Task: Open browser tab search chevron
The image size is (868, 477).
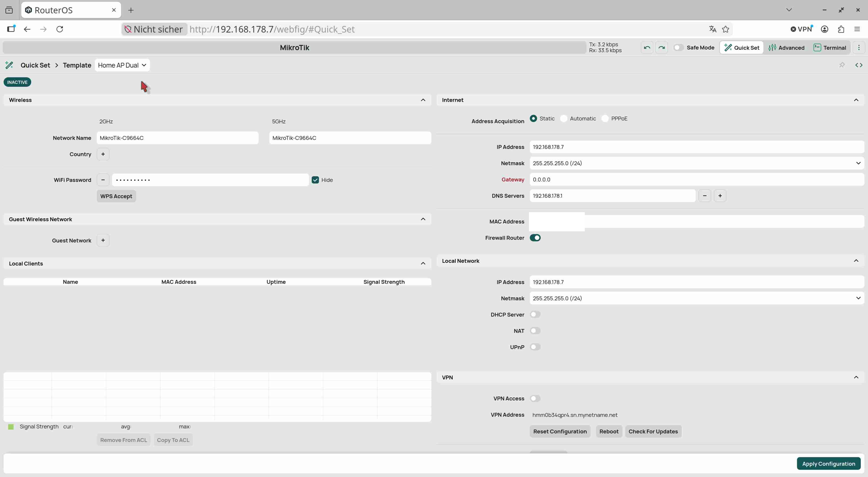Action: click(789, 10)
